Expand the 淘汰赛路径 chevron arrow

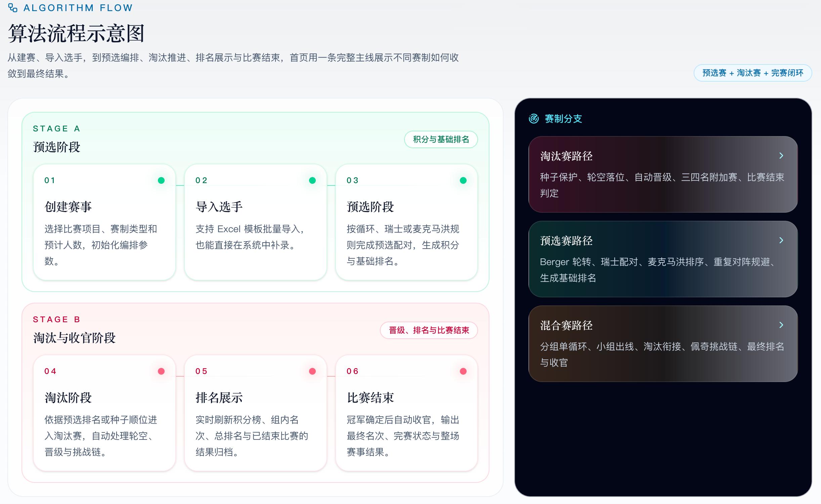point(781,156)
